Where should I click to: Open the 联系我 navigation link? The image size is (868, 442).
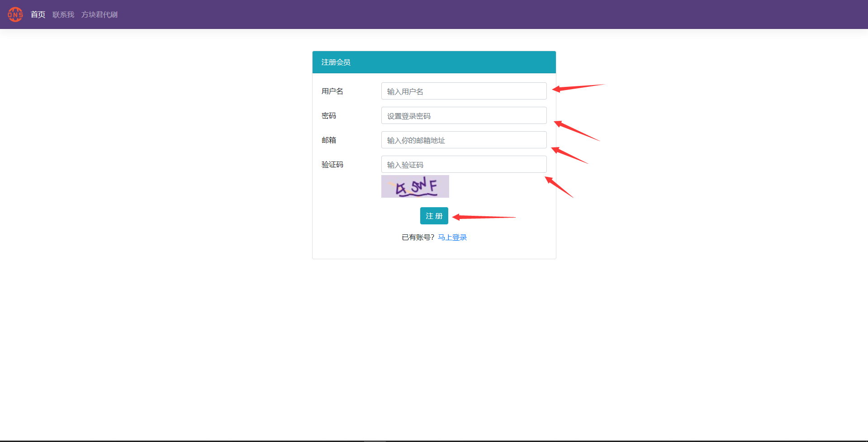point(63,14)
